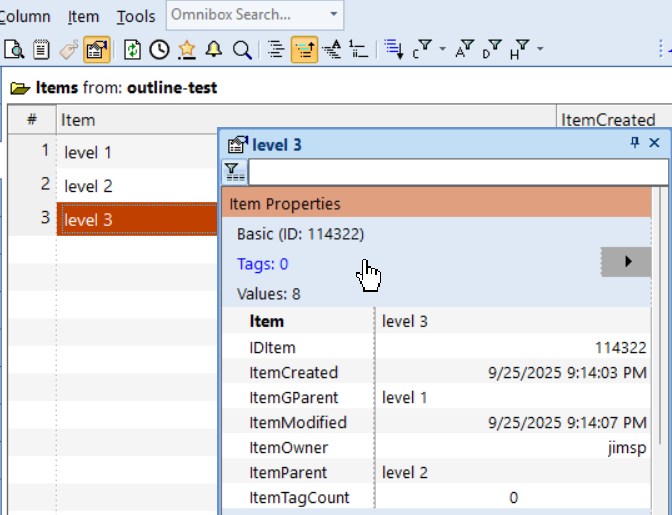Toggle the Properties pane toolbar button
Image resolution: width=672 pixels, height=515 pixels.
coord(97,49)
